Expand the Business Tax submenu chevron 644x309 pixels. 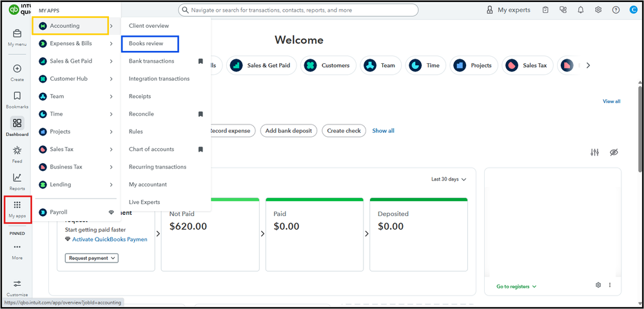coord(112,167)
